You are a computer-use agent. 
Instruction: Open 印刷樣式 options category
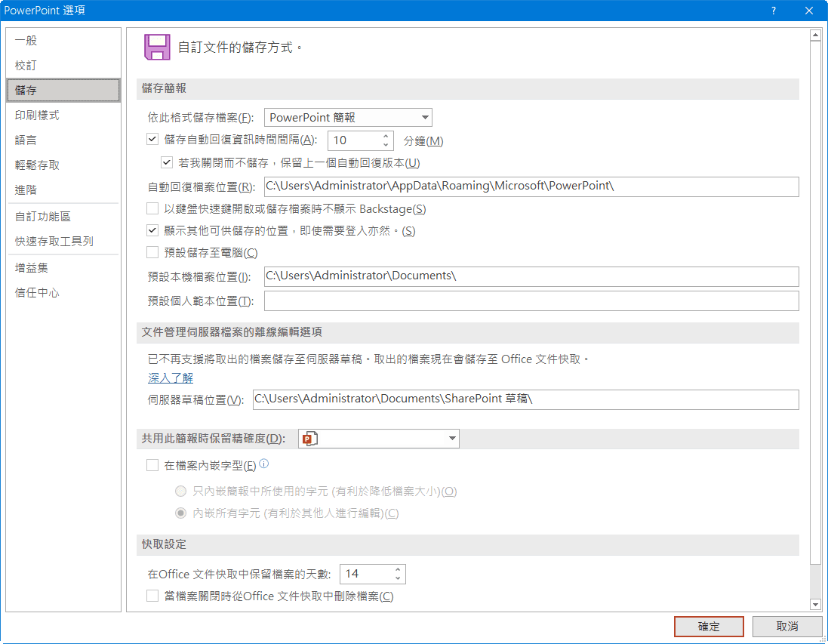coord(63,116)
